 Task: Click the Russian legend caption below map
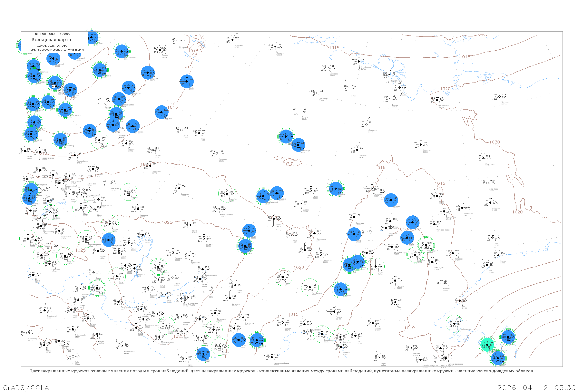coord(281,371)
